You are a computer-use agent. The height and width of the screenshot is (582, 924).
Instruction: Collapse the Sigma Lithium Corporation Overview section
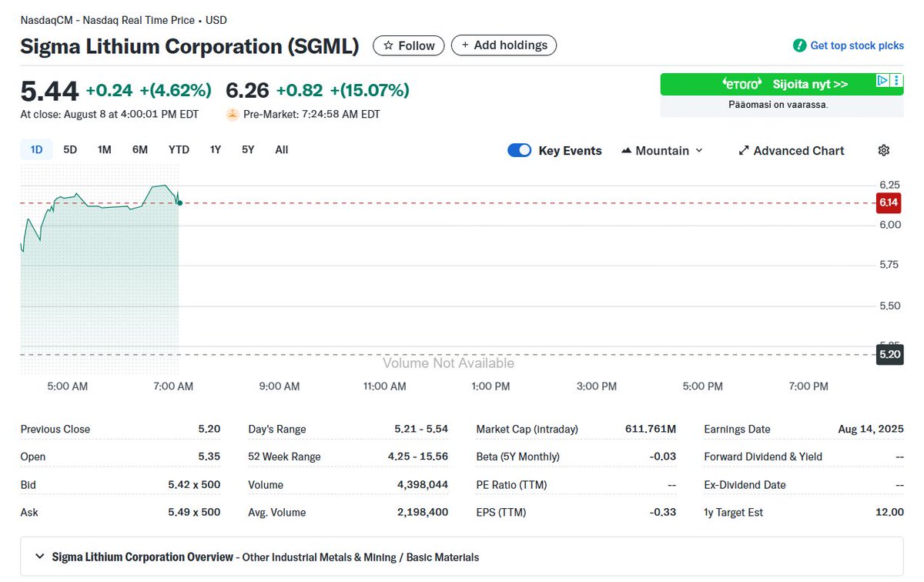click(x=40, y=555)
